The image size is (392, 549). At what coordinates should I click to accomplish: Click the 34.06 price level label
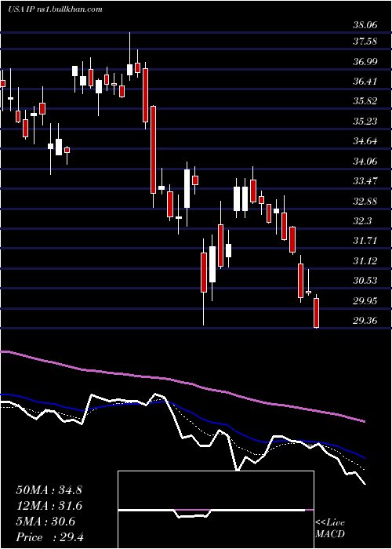pyautogui.click(x=365, y=162)
